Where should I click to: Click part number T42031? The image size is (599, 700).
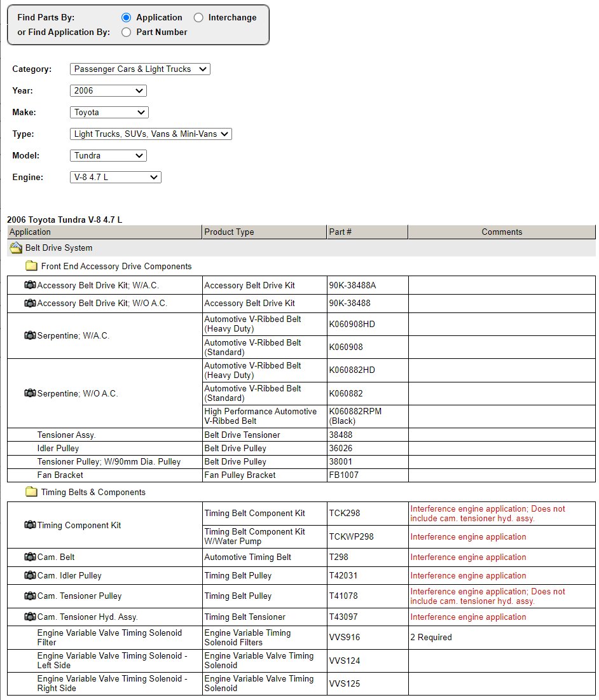[343, 575]
